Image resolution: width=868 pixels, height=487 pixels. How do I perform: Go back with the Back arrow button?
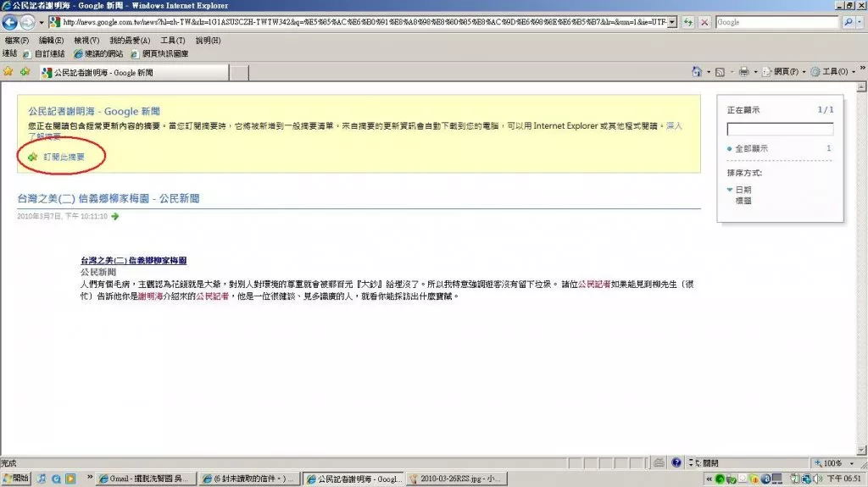(10, 22)
